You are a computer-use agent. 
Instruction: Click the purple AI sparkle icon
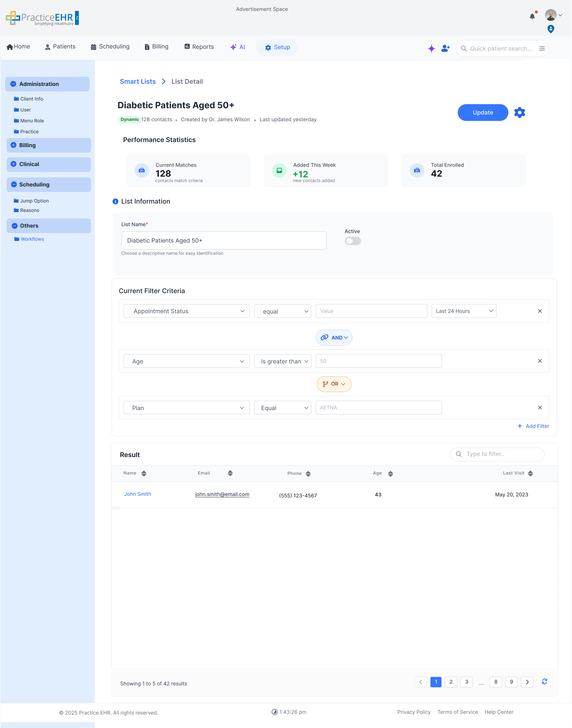(431, 48)
